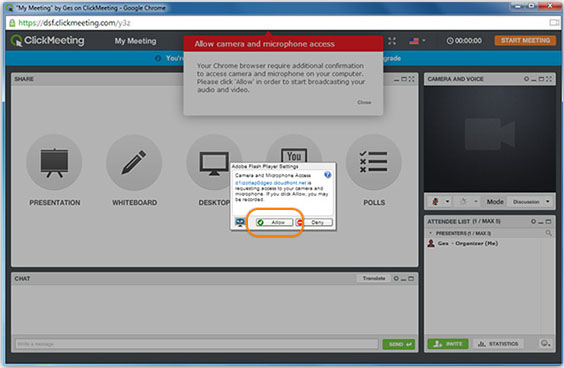This screenshot has height=368, width=564.
Task: Click the ClickMeeting logo
Action: point(47,41)
